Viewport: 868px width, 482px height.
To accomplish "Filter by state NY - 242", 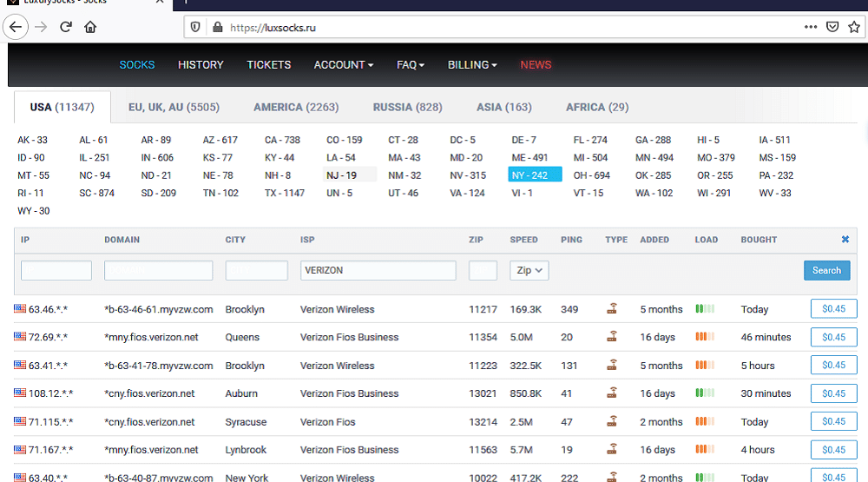I will tap(535, 175).
